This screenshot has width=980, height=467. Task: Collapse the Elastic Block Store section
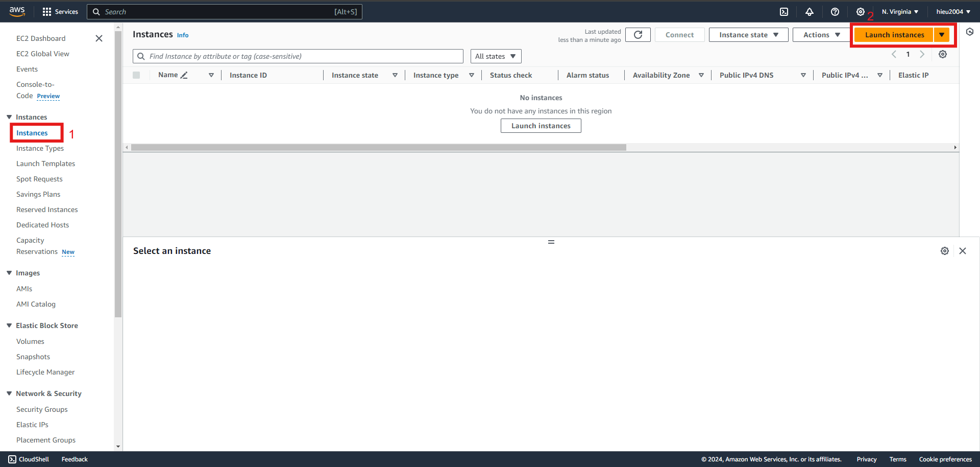coord(9,325)
